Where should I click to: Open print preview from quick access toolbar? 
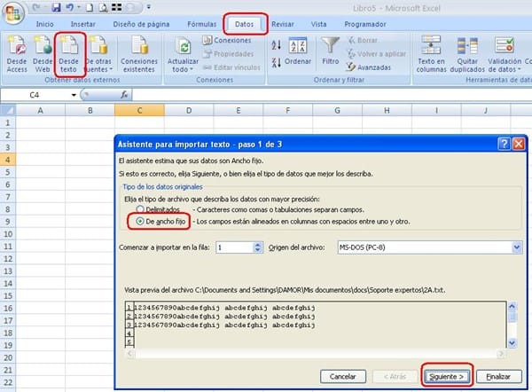pyautogui.click(x=103, y=7)
